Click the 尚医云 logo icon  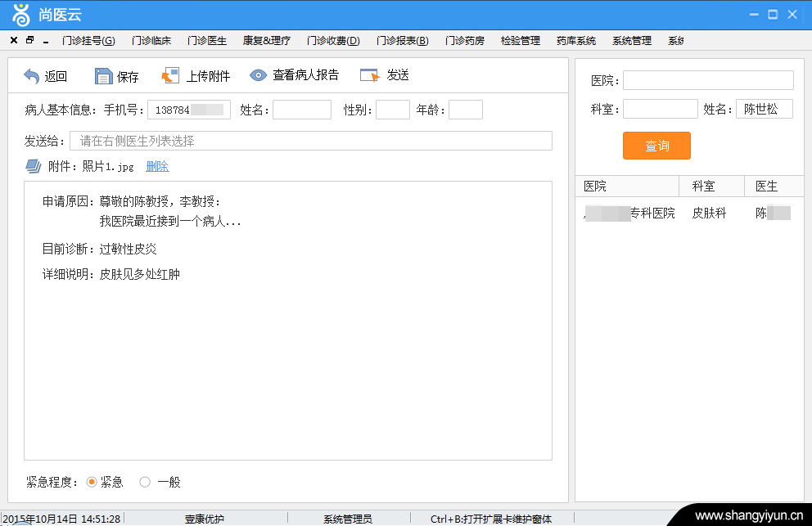(x=20, y=15)
